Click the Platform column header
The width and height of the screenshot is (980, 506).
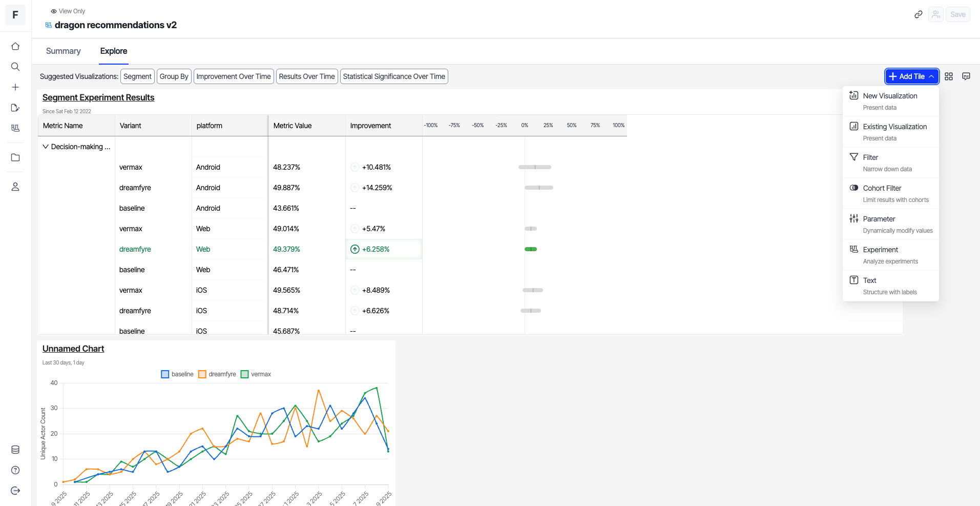(x=210, y=126)
